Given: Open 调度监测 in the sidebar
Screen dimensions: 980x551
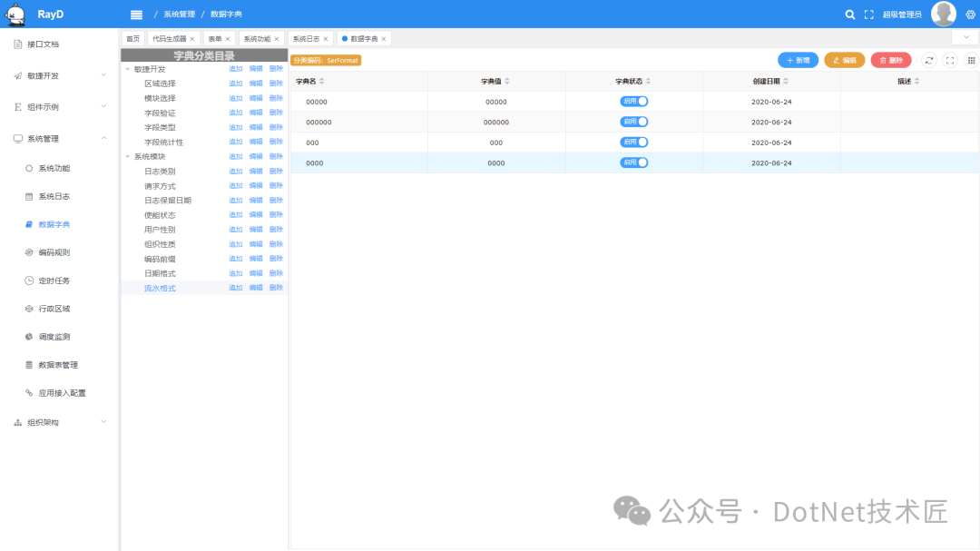Looking at the screenshot, I should tap(54, 337).
